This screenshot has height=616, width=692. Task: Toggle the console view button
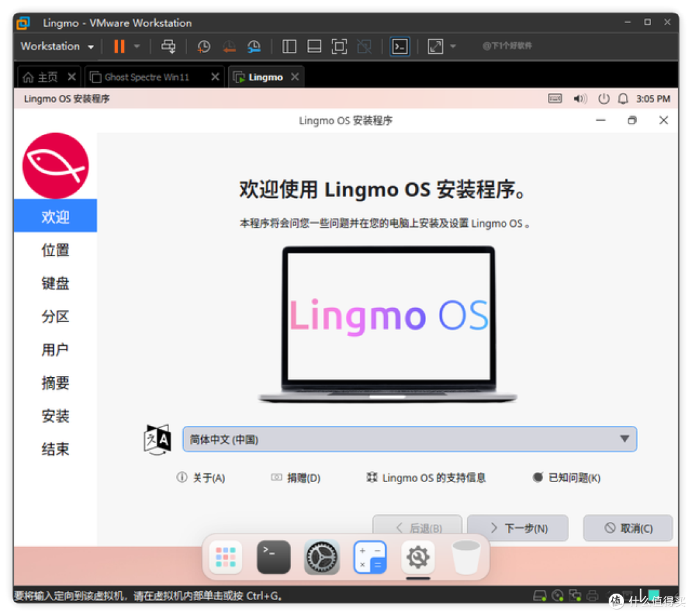(400, 45)
